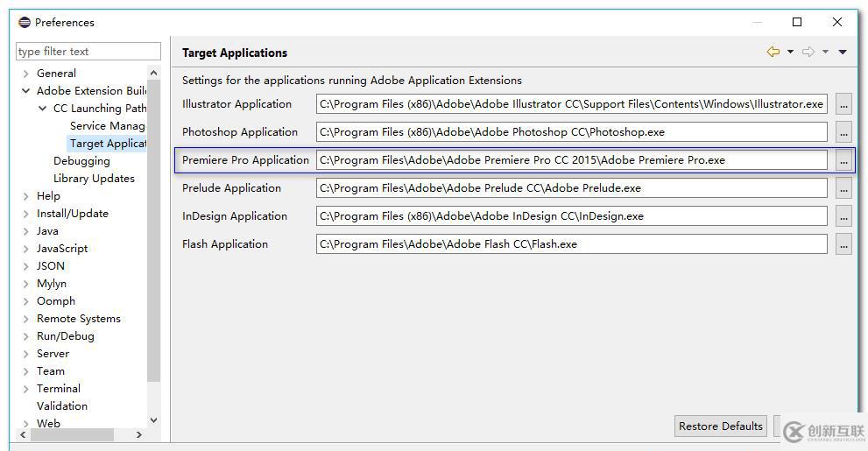Screen dimensions: 868x451
Task: Expand the Remote Systems tree node
Action: [25, 319]
